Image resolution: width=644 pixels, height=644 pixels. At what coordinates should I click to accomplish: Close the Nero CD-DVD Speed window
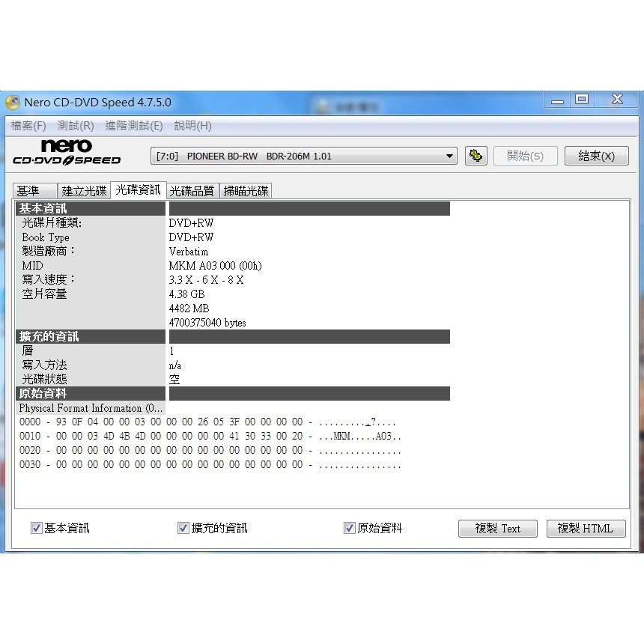[x=617, y=100]
